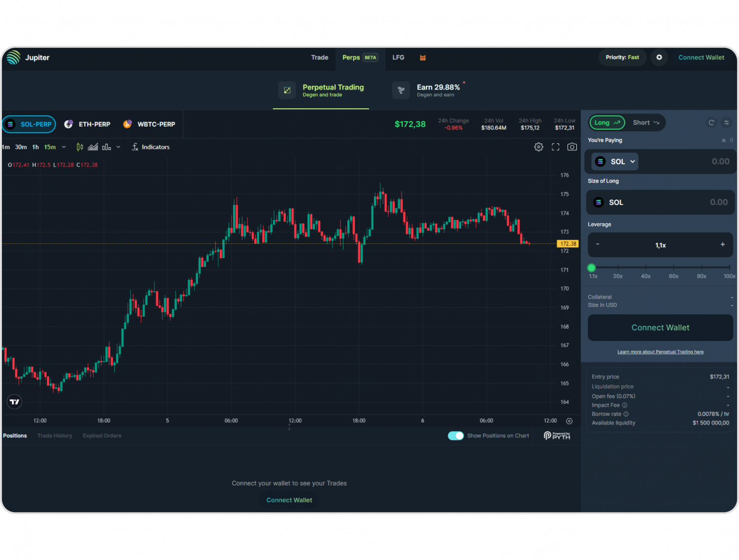The image size is (739, 560).
Task: Click the Available liquidity $1 500 000,00 value
Action: coord(711,423)
